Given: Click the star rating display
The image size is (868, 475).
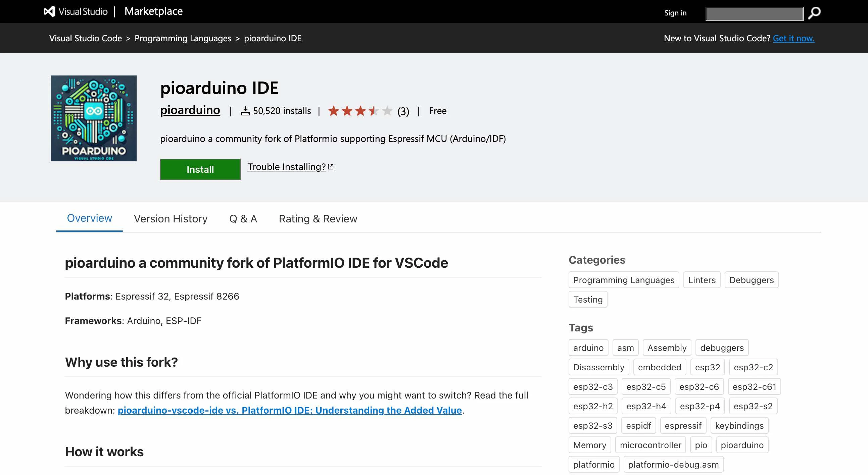Looking at the screenshot, I should pos(360,111).
